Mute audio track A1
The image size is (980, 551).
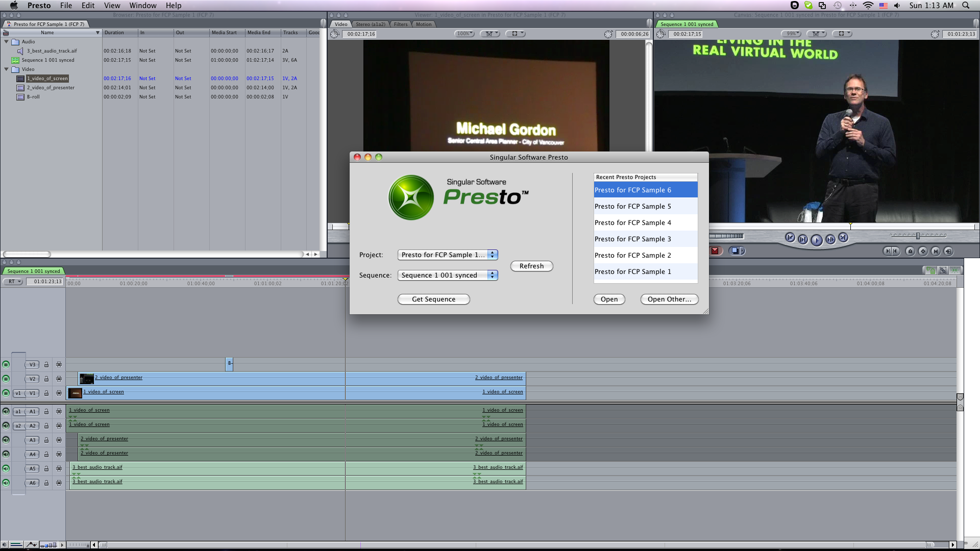[6, 412]
